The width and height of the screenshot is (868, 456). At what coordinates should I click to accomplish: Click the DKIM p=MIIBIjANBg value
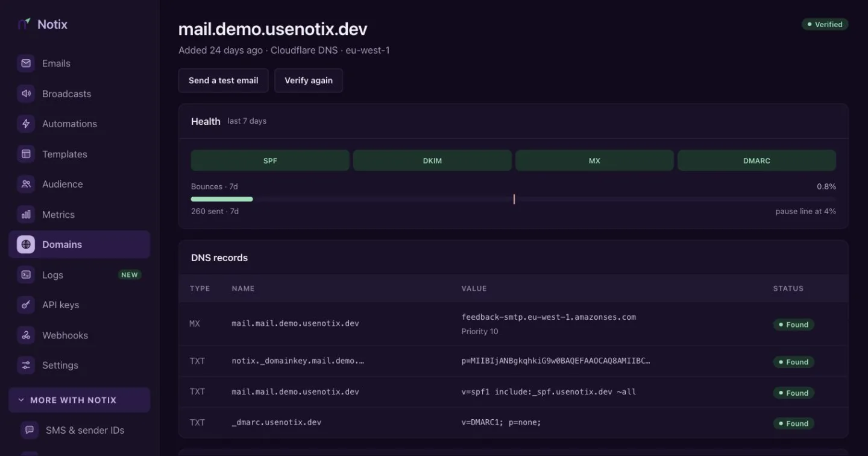[x=556, y=361]
